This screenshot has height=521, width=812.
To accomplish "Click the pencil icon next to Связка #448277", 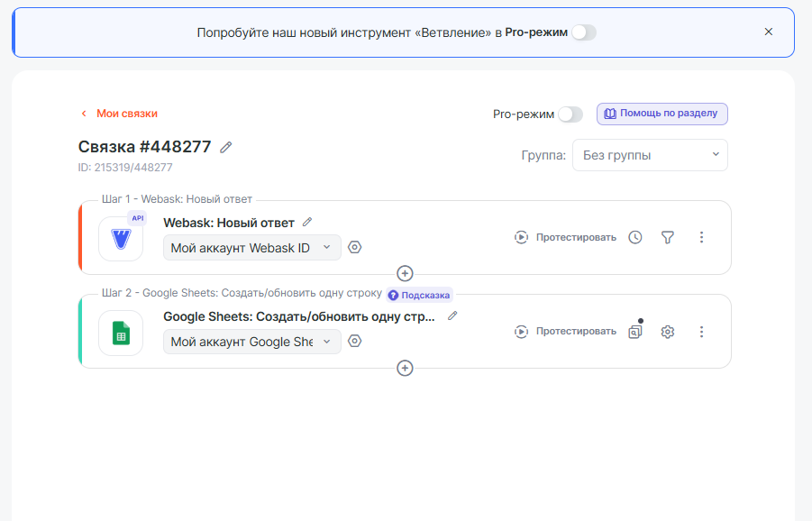I will pyautogui.click(x=226, y=147).
